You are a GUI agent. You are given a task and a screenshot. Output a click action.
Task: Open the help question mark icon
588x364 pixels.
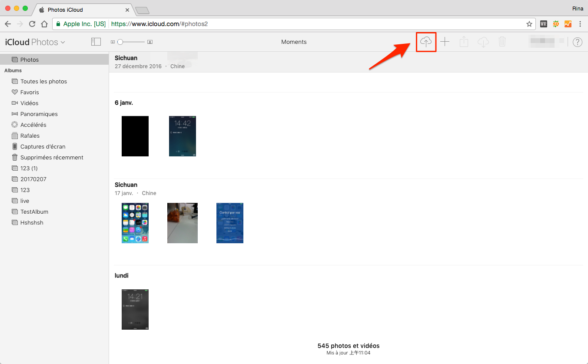[x=577, y=42]
